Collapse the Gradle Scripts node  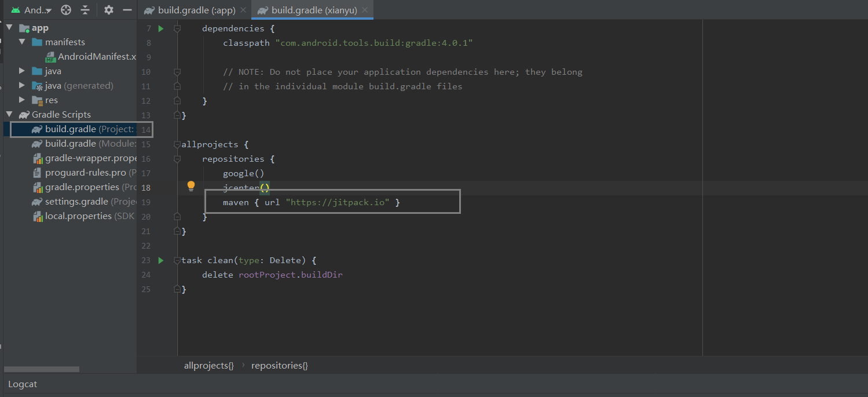[9, 115]
